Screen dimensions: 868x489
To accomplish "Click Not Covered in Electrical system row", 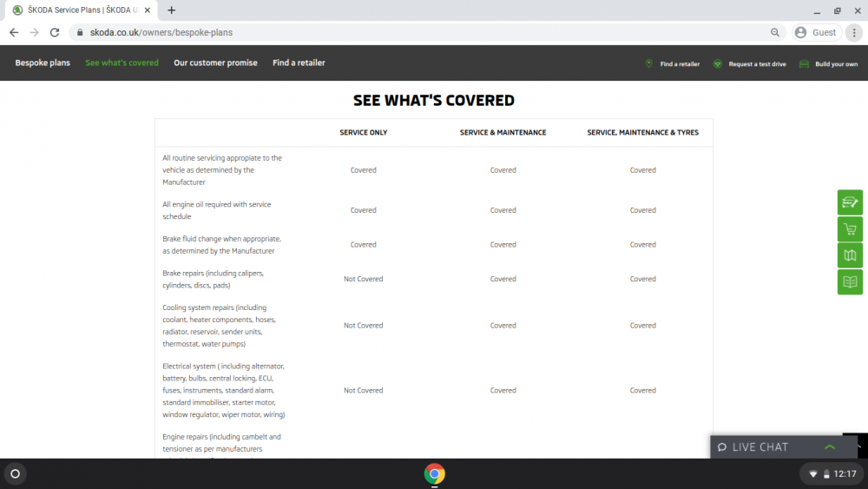I will tap(363, 391).
